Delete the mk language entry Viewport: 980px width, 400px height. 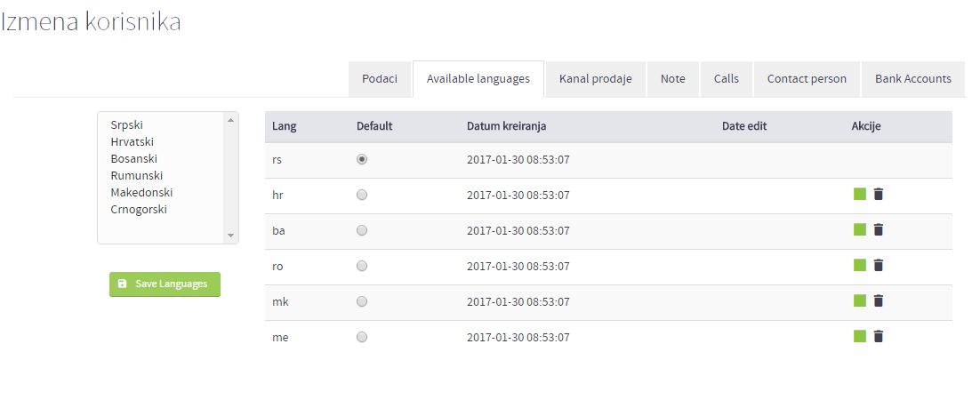(879, 300)
